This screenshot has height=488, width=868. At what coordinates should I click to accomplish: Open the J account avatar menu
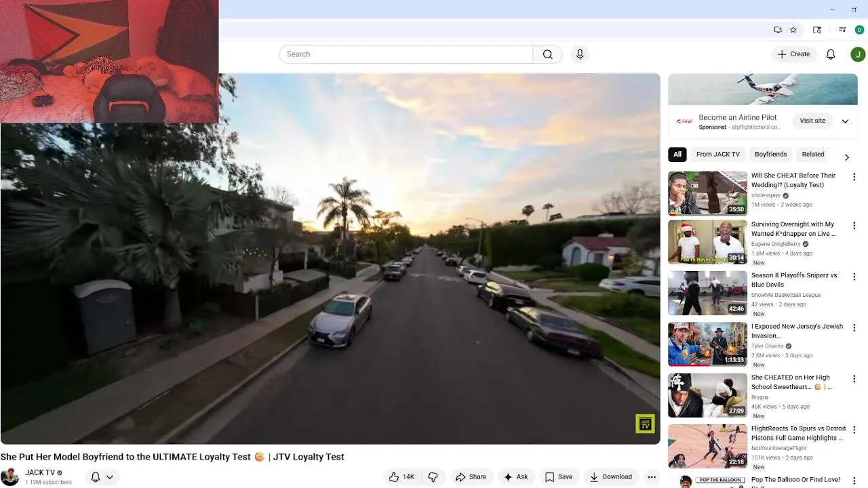pyautogui.click(x=858, y=54)
